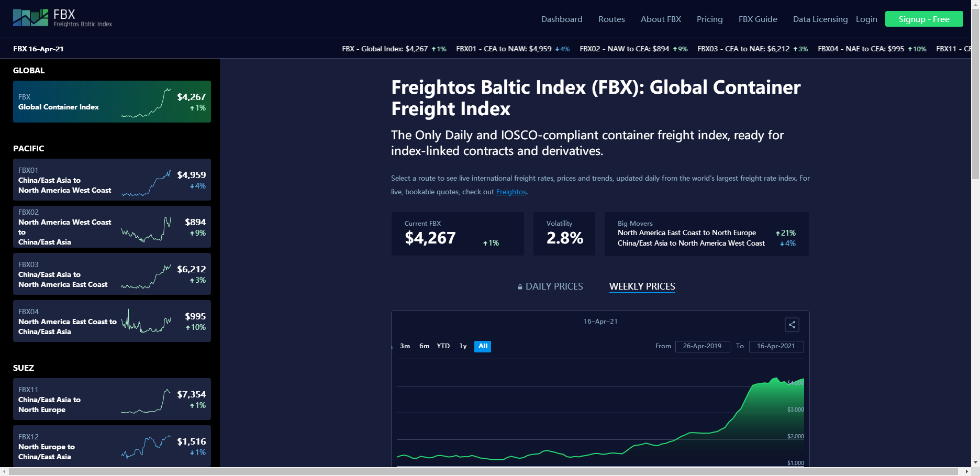Click the Signup - Free button
Image resolution: width=980 pixels, height=476 pixels.
point(923,19)
